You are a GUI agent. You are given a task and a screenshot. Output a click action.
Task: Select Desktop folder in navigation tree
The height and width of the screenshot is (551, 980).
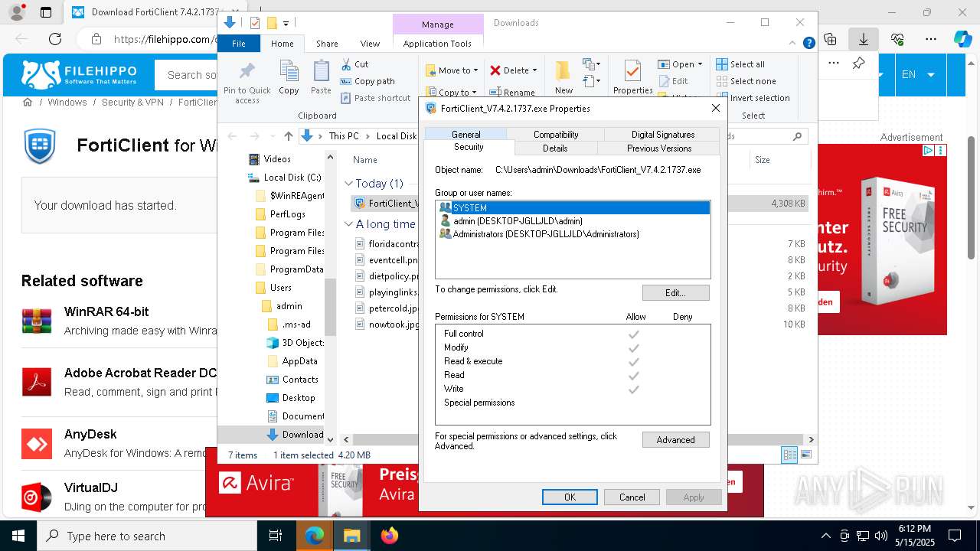(x=291, y=398)
